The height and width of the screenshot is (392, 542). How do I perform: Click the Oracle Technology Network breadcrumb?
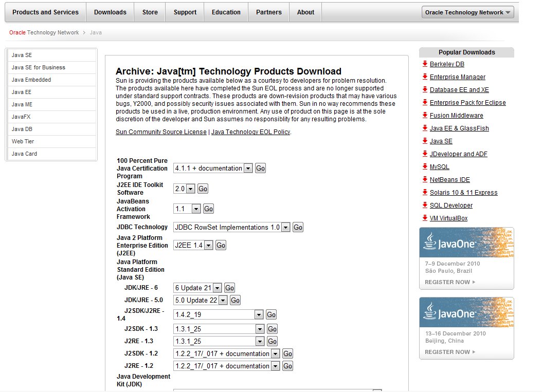click(x=44, y=32)
